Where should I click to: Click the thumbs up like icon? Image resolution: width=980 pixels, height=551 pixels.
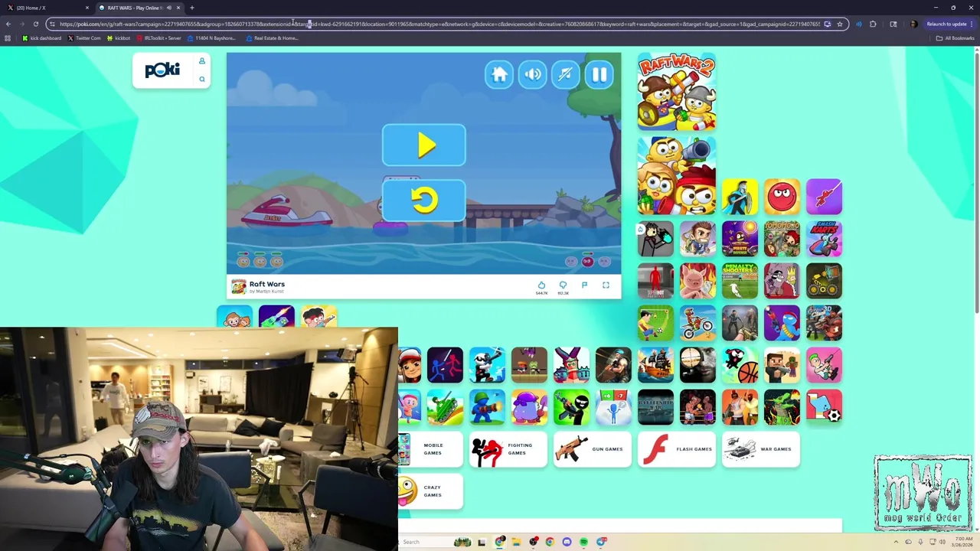[x=541, y=285]
